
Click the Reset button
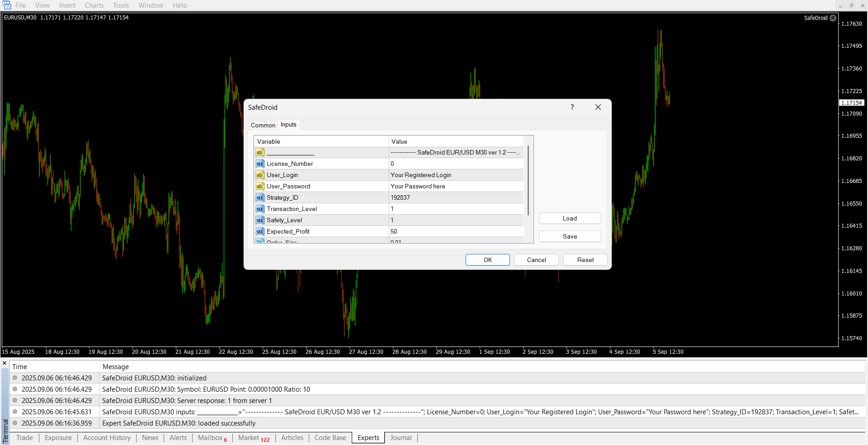[585, 260]
